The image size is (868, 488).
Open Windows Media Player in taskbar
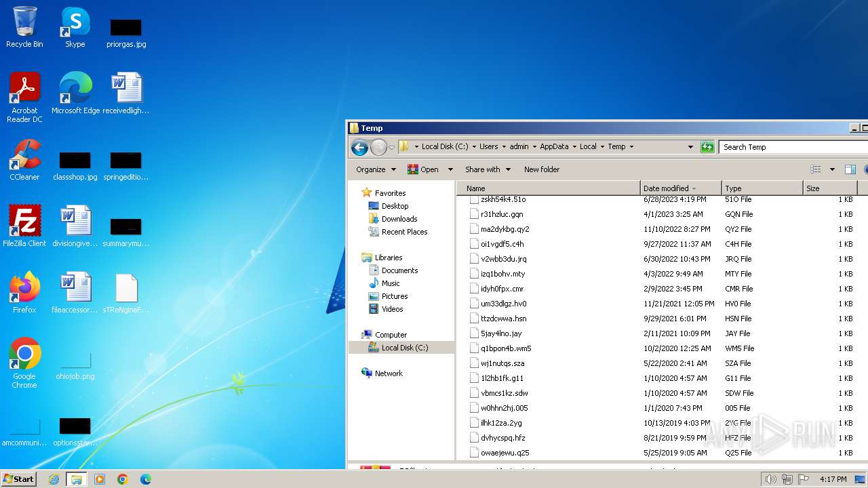[100, 479]
